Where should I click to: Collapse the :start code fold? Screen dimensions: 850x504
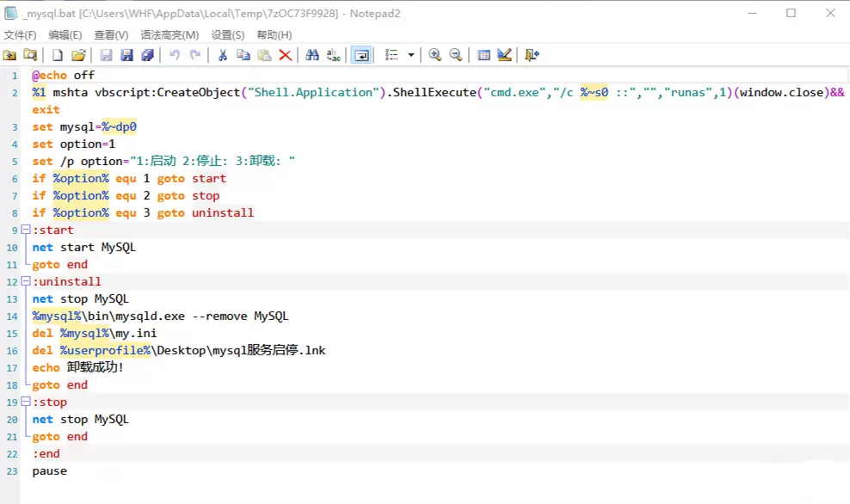tap(26, 230)
